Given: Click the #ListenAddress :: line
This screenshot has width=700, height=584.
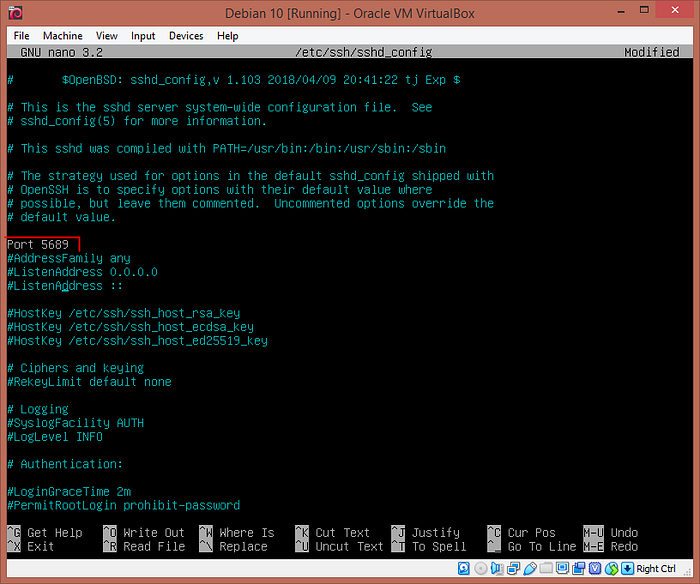Looking at the screenshot, I should click(65, 286).
